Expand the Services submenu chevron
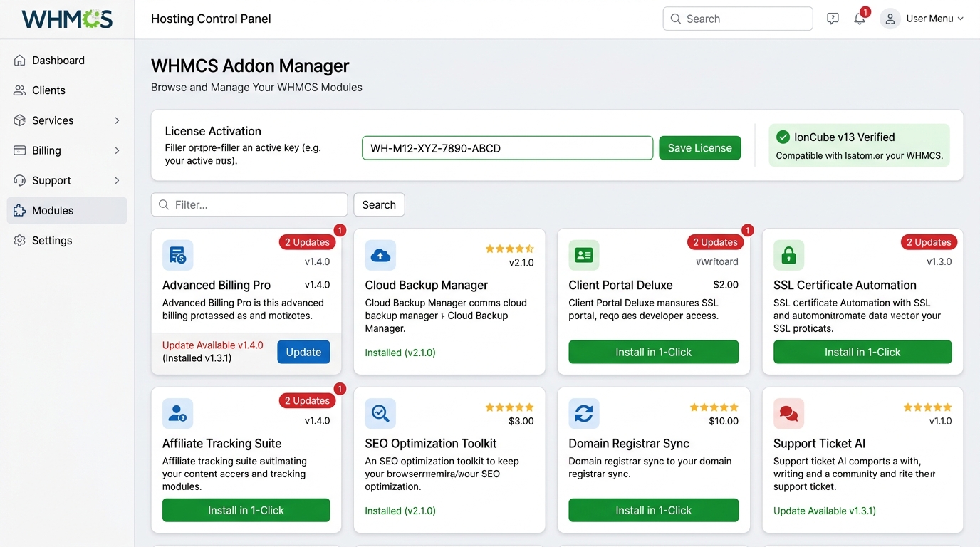 pyautogui.click(x=117, y=120)
